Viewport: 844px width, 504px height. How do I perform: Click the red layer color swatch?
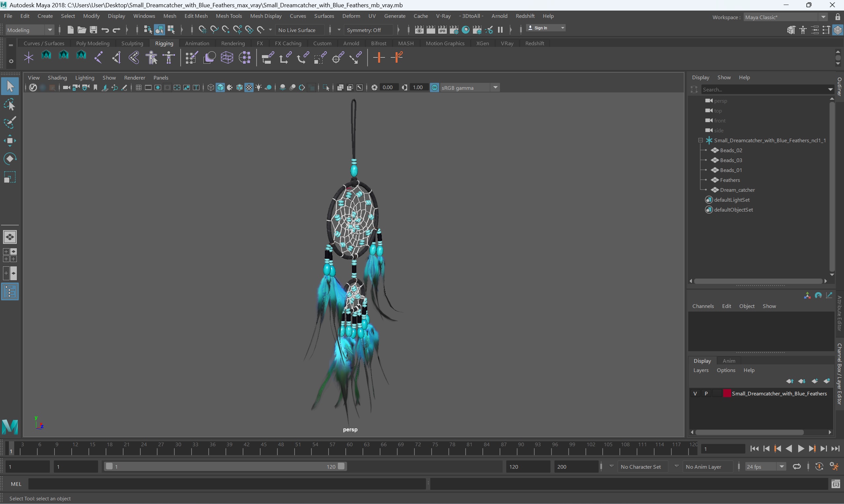click(x=726, y=393)
